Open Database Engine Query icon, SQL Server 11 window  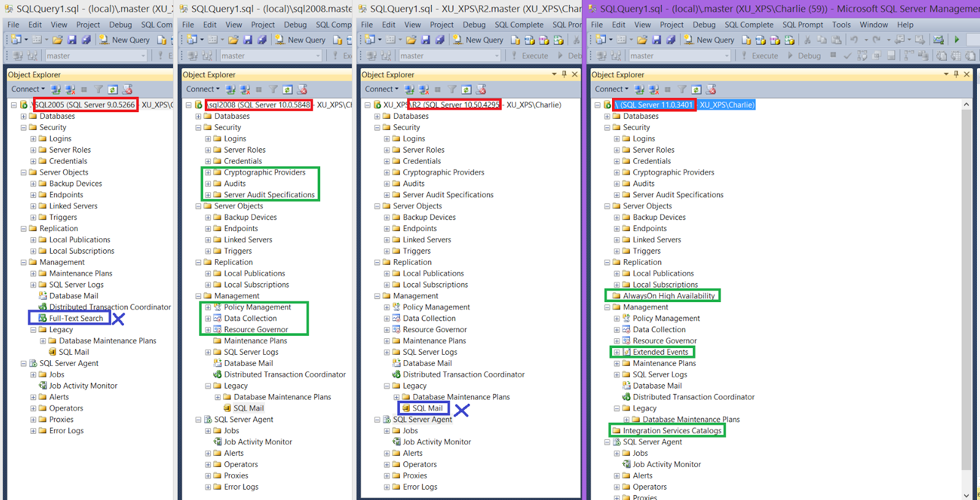point(746,40)
